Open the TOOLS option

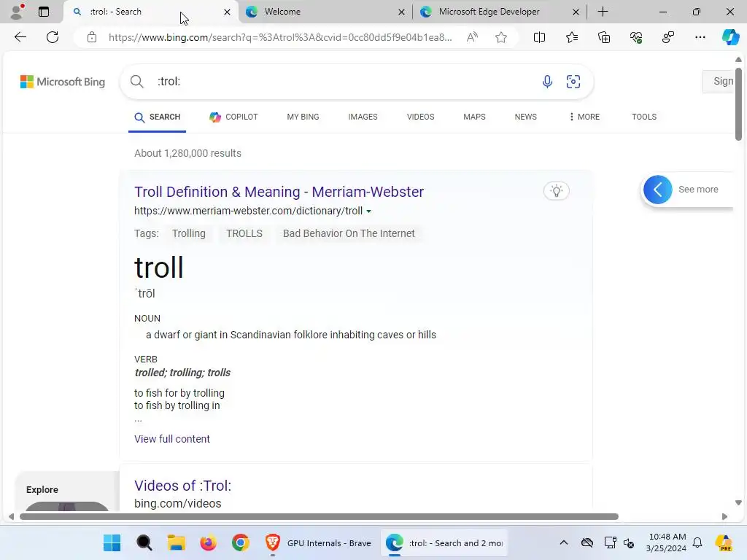(x=644, y=117)
